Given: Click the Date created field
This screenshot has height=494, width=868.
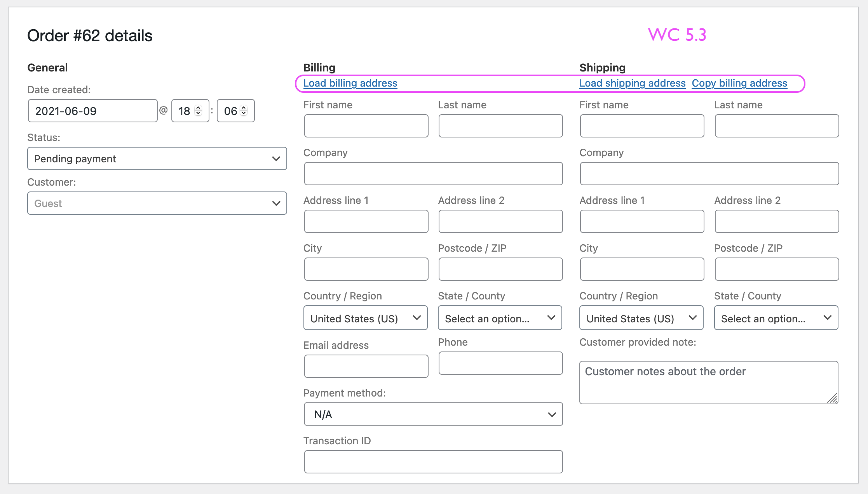Looking at the screenshot, I should click(x=92, y=111).
